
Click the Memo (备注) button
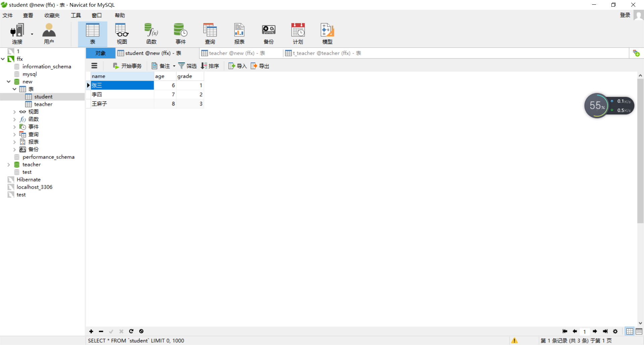(161, 66)
